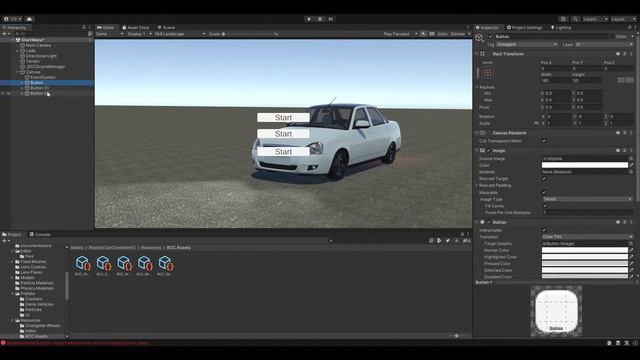Open the account dropdown in top toolbar
The width and height of the screenshot is (640, 360).
click(13, 19)
